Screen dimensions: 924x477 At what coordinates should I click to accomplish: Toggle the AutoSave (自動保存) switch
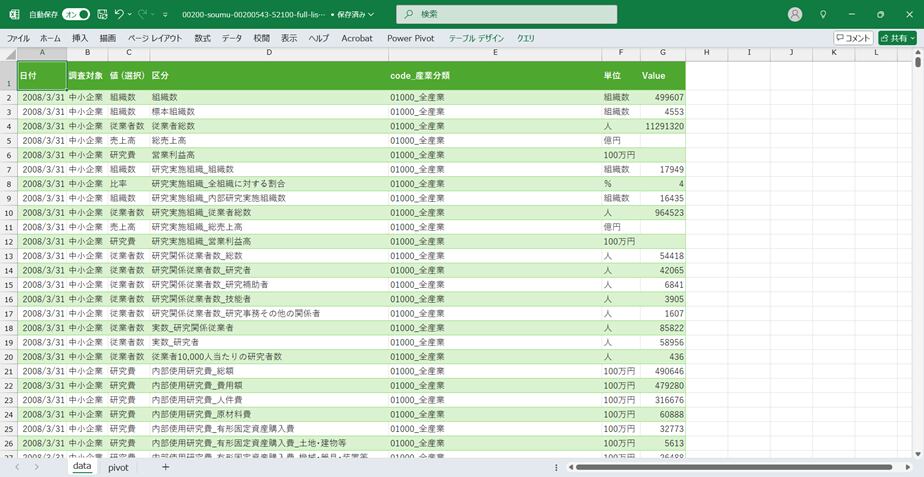click(x=76, y=15)
